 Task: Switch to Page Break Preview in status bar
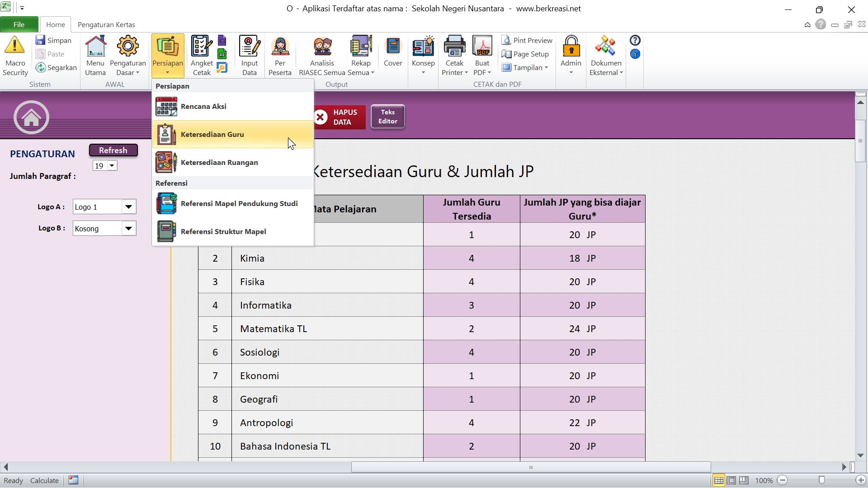(744, 480)
